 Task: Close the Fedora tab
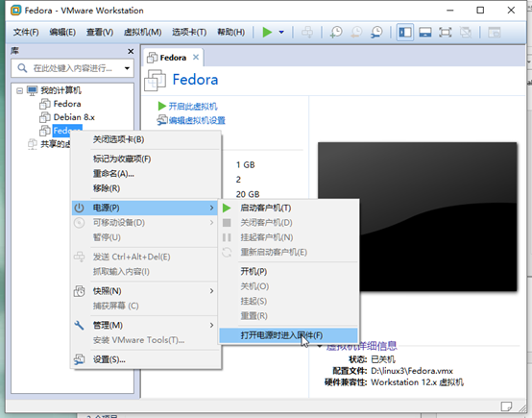(x=196, y=58)
